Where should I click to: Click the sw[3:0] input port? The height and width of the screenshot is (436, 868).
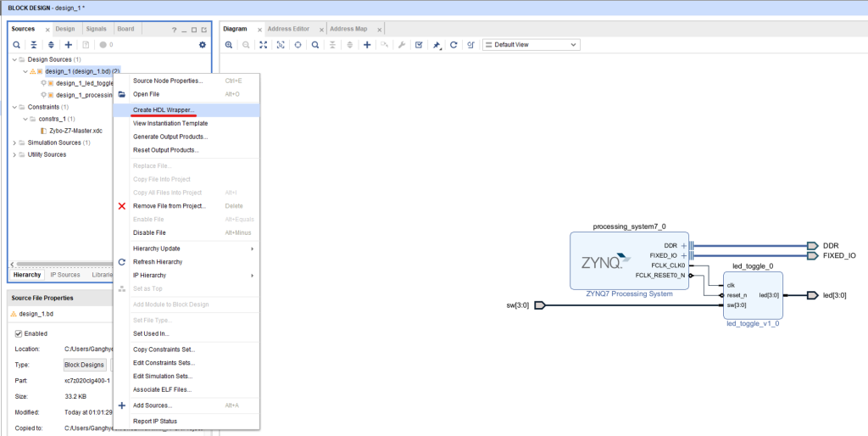[540, 305]
